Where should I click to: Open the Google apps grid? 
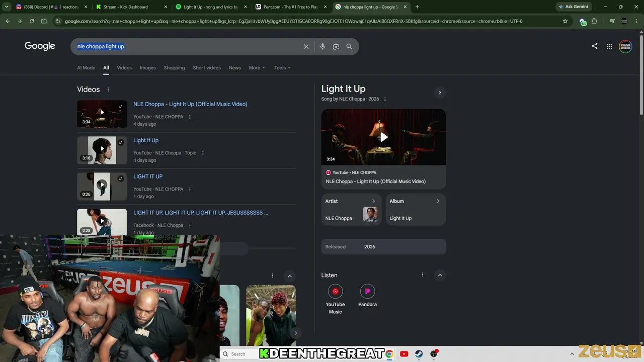point(609,46)
